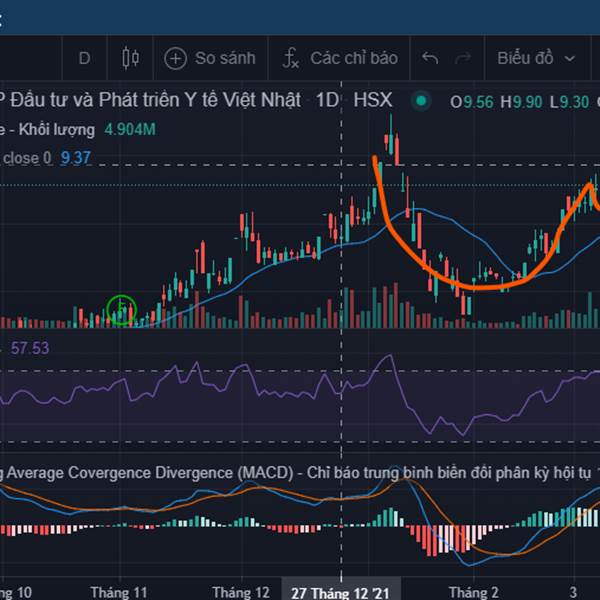
Task: Click the So sánh compare plus icon
Action: [176, 58]
